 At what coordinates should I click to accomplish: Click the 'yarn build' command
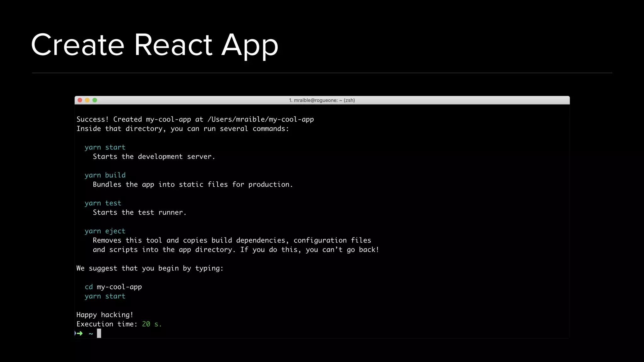(x=105, y=175)
